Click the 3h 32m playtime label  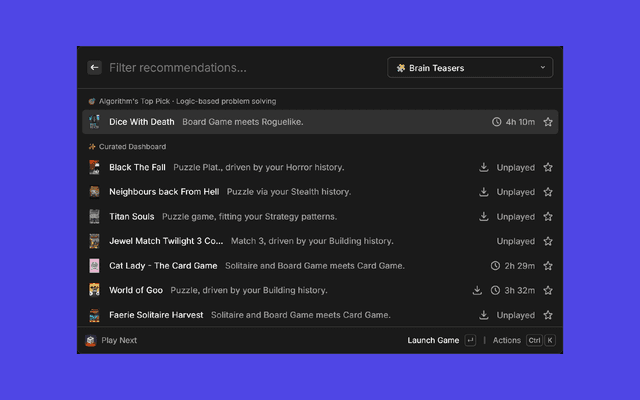[x=519, y=290]
